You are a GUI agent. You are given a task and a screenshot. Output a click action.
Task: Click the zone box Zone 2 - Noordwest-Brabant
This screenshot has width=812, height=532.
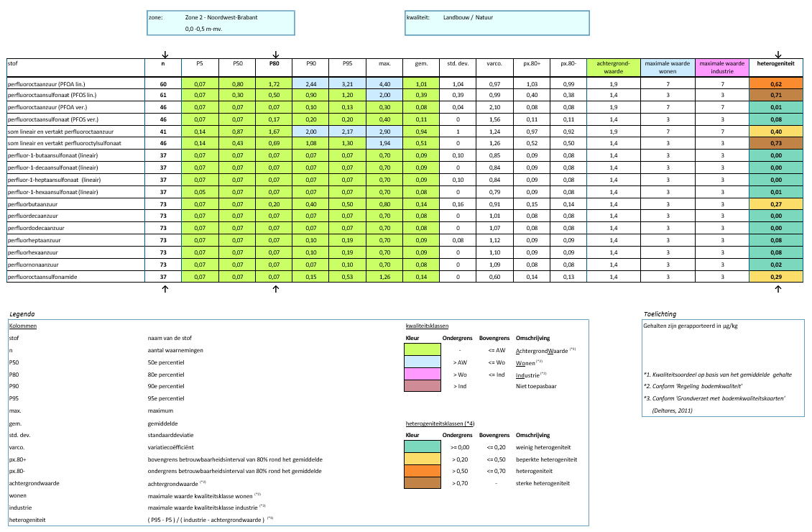[x=221, y=23]
